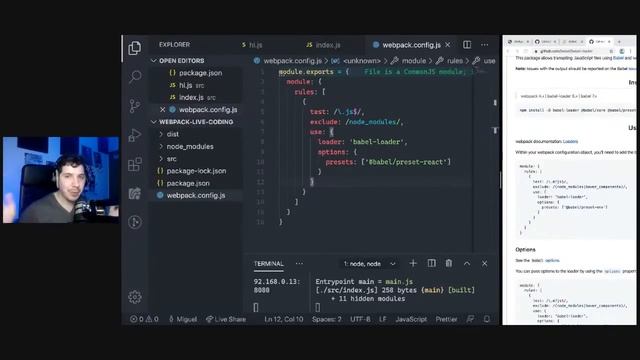Open terminal panel ellipsis menu
The image size is (640, 360).
click(299, 264)
